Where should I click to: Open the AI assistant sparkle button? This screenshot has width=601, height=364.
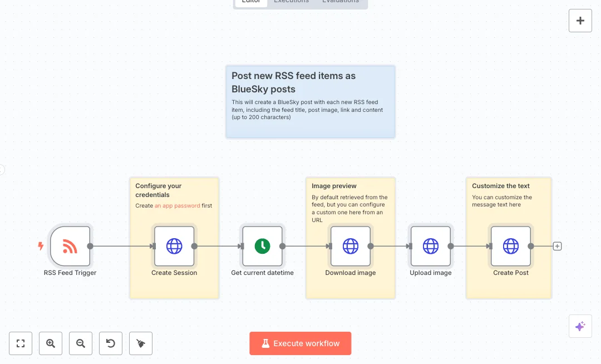point(580,326)
